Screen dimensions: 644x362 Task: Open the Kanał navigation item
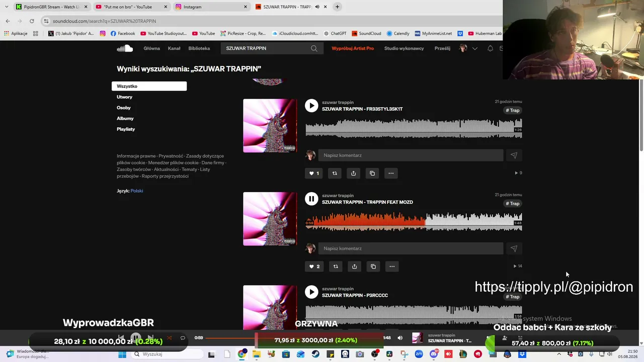pos(174,48)
